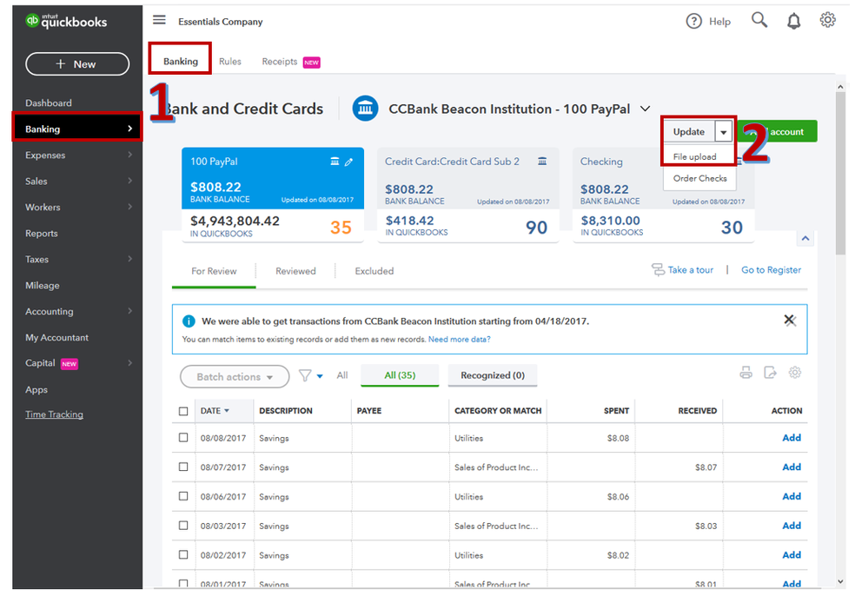Open Apps in the sidebar
This screenshot has height=596, width=868.
pos(36,389)
